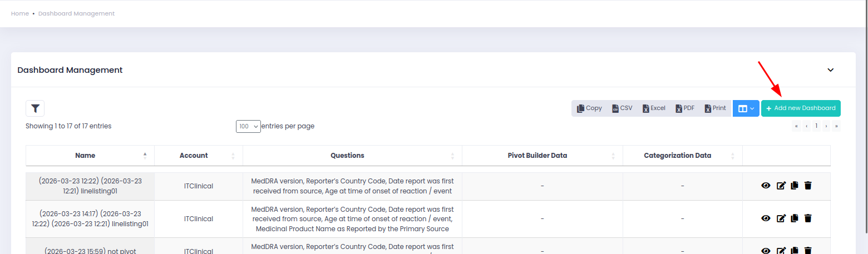Image resolution: width=868 pixels, height=254 pixels.
Task: Duplicate the second row dashboard
Action: pyautogui.click(x=795, y=218)
